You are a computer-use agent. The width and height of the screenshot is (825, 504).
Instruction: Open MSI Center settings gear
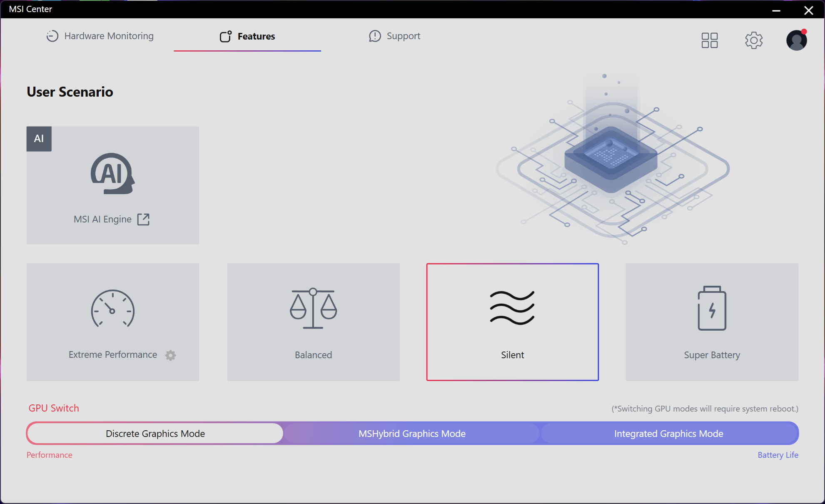click(754, 40)
